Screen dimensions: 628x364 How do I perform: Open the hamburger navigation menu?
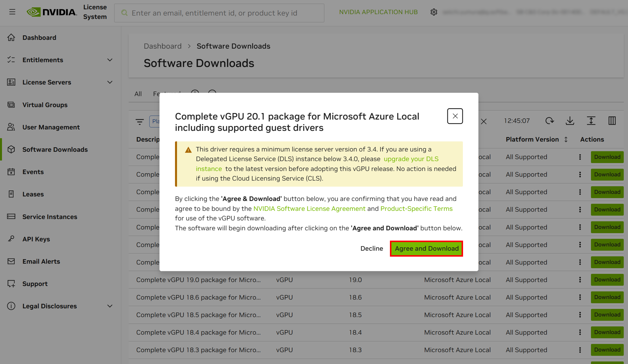pos(12,12)
